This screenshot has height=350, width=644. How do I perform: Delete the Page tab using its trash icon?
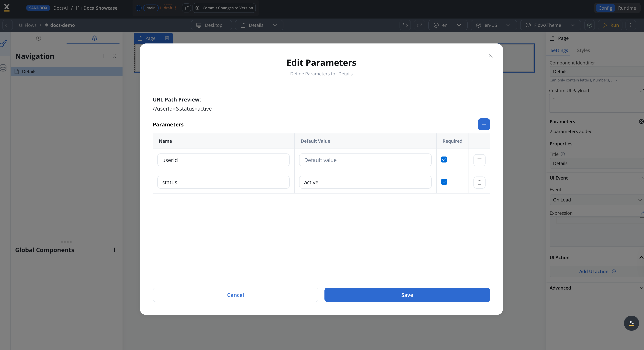167,38
